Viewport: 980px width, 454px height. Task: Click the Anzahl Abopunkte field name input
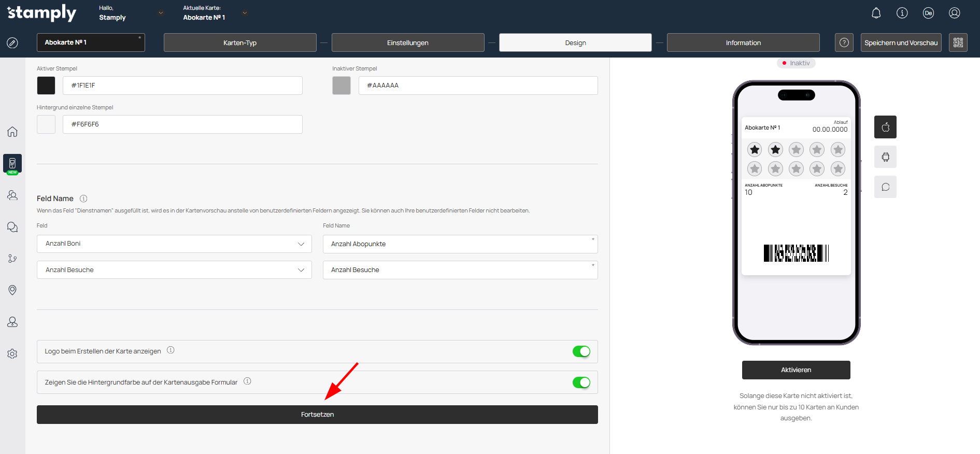coord(460,244)
